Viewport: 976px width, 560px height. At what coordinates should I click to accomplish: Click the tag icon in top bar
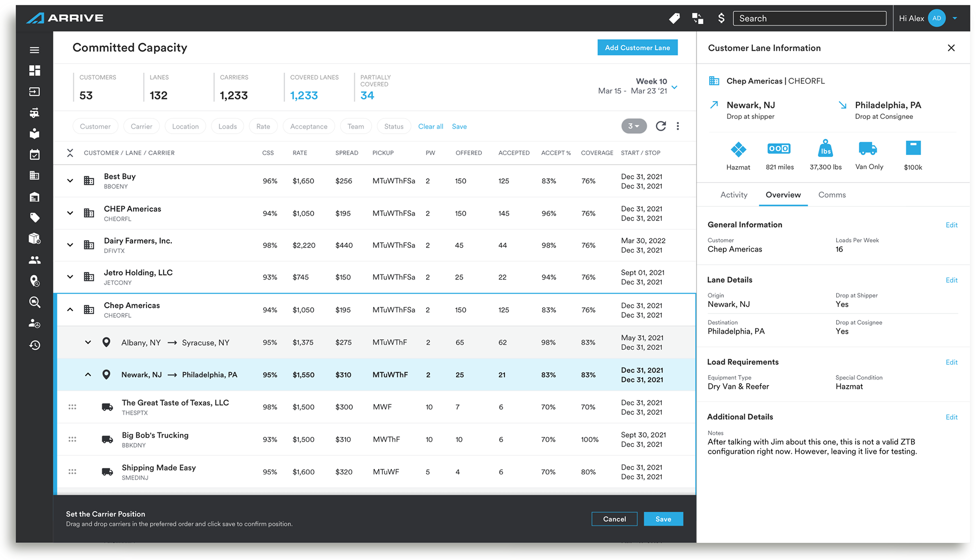(675, 18)
